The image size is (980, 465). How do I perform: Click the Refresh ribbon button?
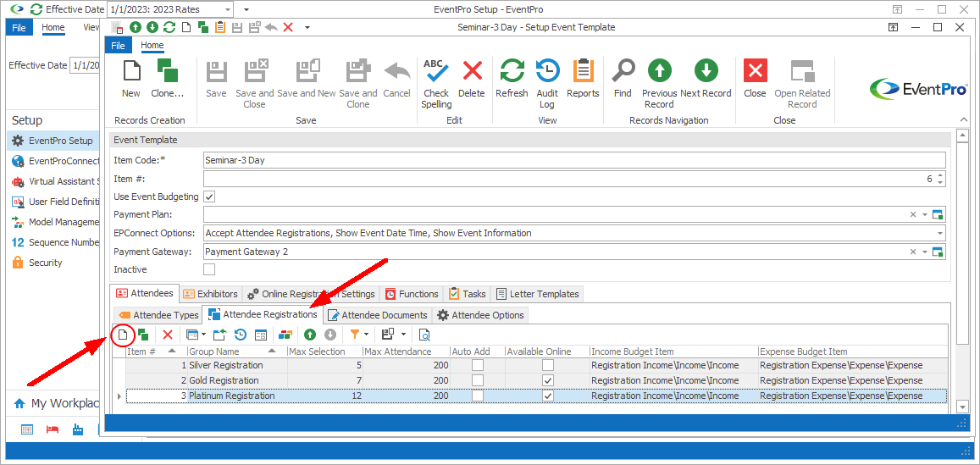pos(512,79)
